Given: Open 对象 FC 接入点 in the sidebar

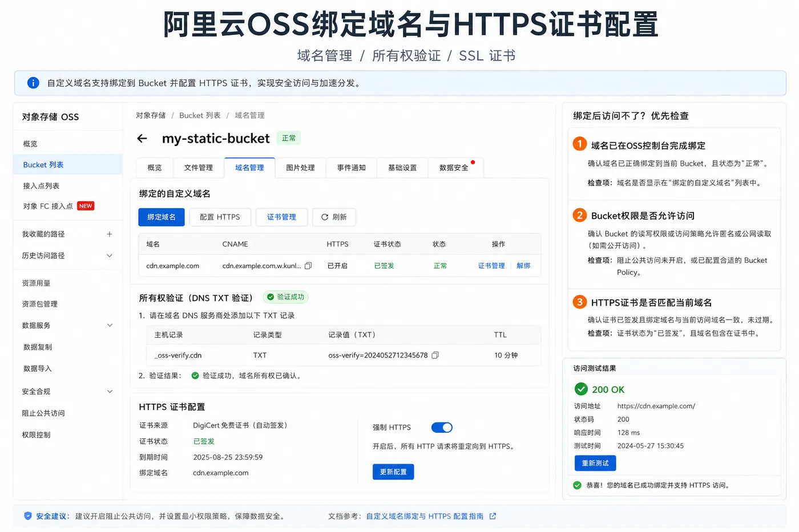Looking at the screenshot, I should pos(48,206).
